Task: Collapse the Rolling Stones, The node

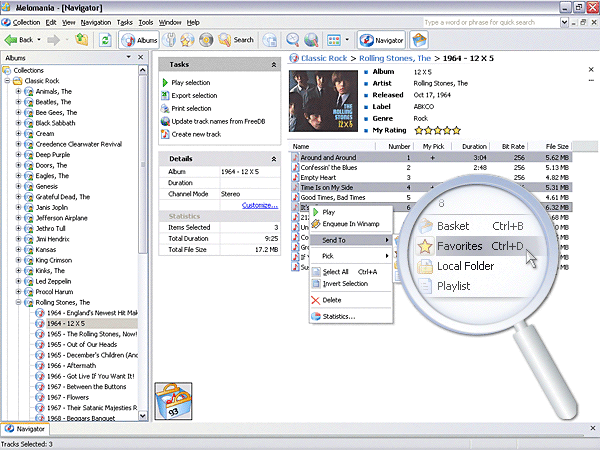Action: (18, 302)
